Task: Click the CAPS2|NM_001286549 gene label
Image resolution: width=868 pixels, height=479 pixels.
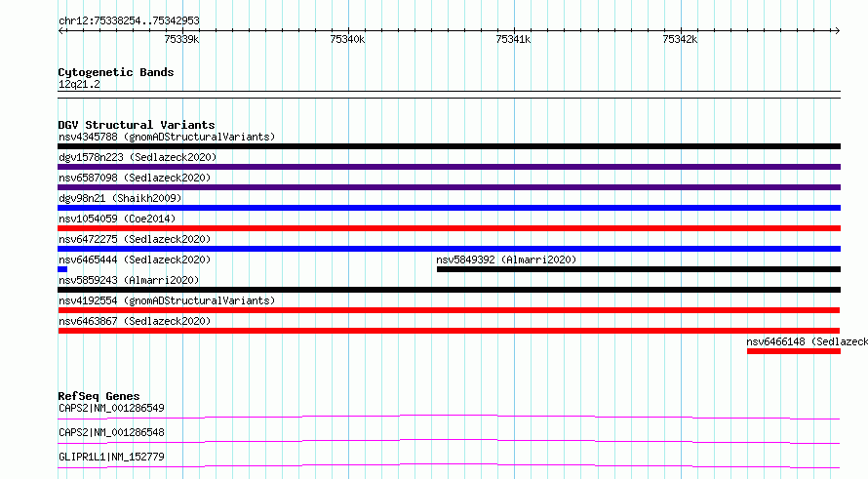Action: click(111, 408)
